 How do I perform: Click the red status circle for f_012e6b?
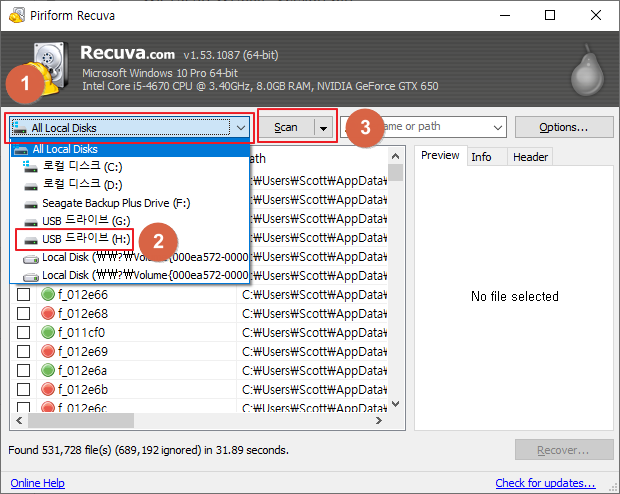pos(48,389)
